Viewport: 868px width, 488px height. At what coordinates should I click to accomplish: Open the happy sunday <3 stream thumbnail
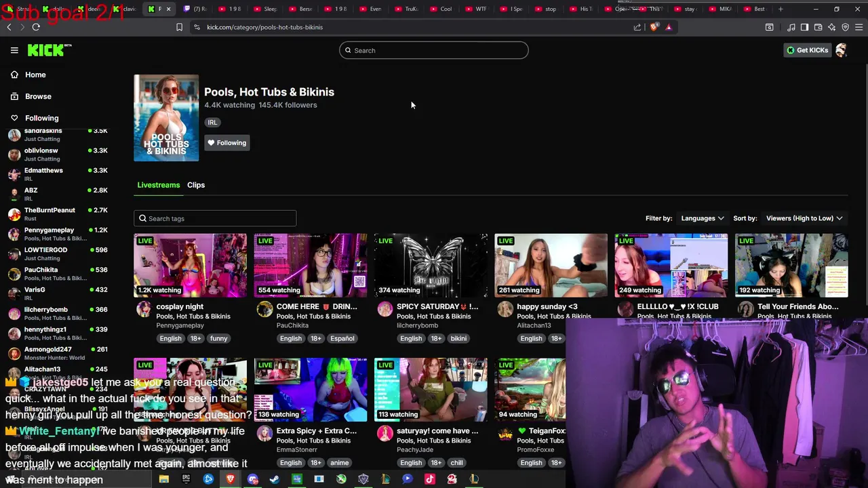pos(551,266)
